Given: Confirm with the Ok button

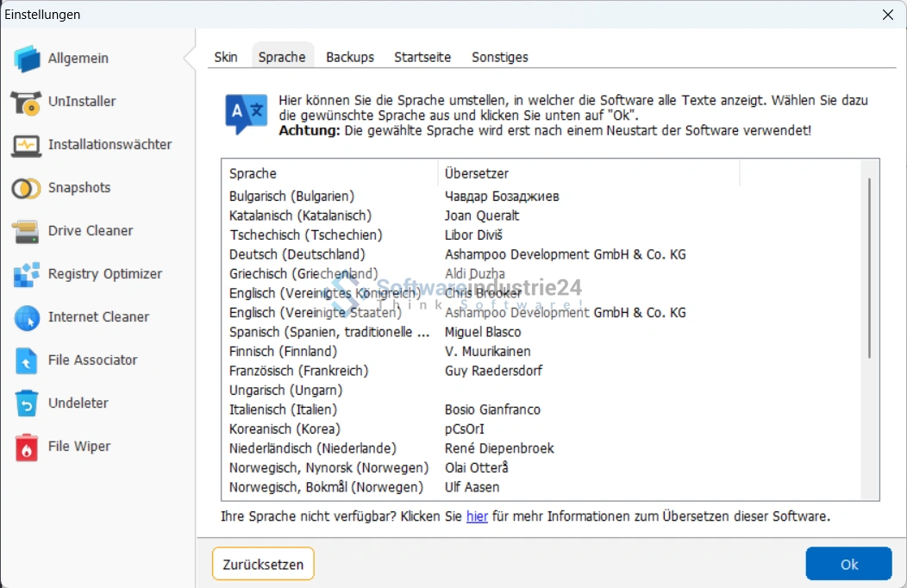Looking at the screenshot, I should (848, 564).
